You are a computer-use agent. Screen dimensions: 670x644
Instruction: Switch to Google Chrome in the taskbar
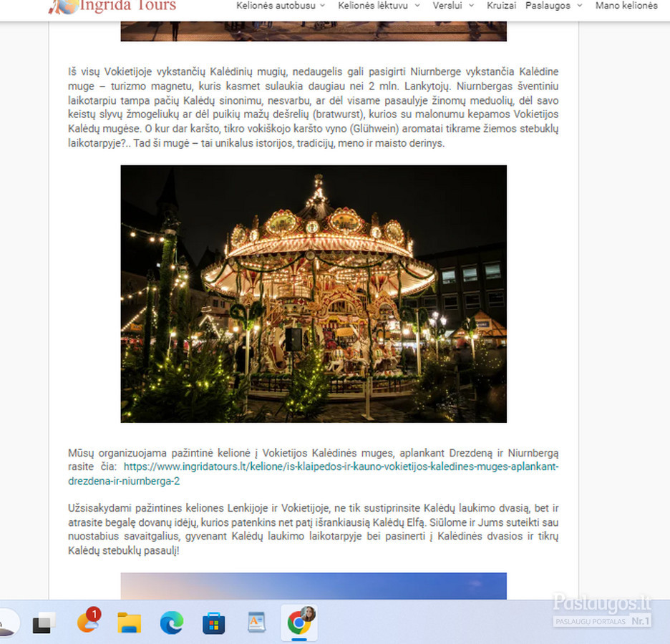point(299,623)
